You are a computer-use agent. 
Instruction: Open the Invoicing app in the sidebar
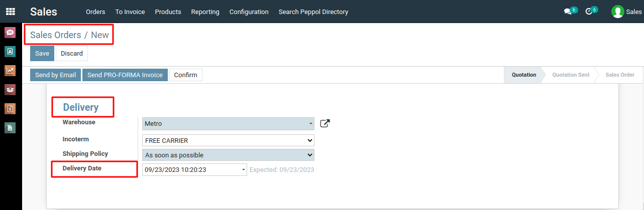(10, 109)
